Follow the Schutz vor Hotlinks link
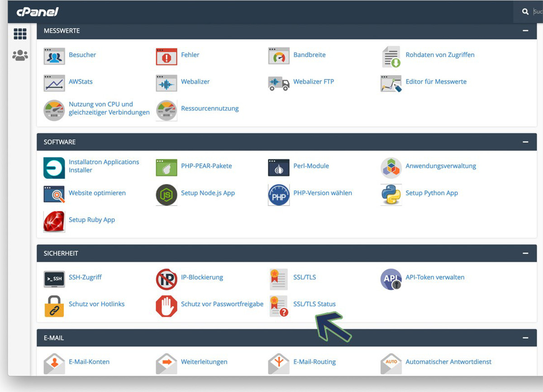This screenshot has width=543, height=392. click(97, 304)
